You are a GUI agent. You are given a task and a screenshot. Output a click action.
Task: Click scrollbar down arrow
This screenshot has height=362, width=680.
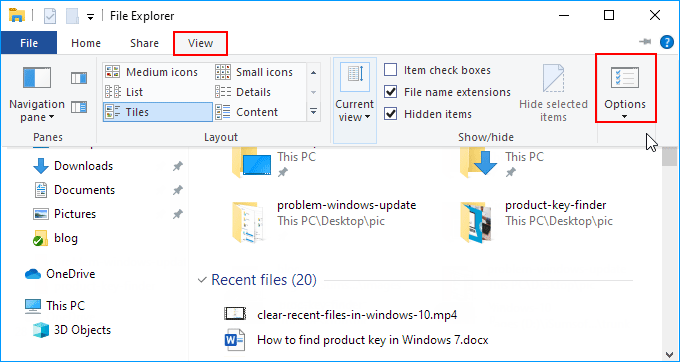669,355
